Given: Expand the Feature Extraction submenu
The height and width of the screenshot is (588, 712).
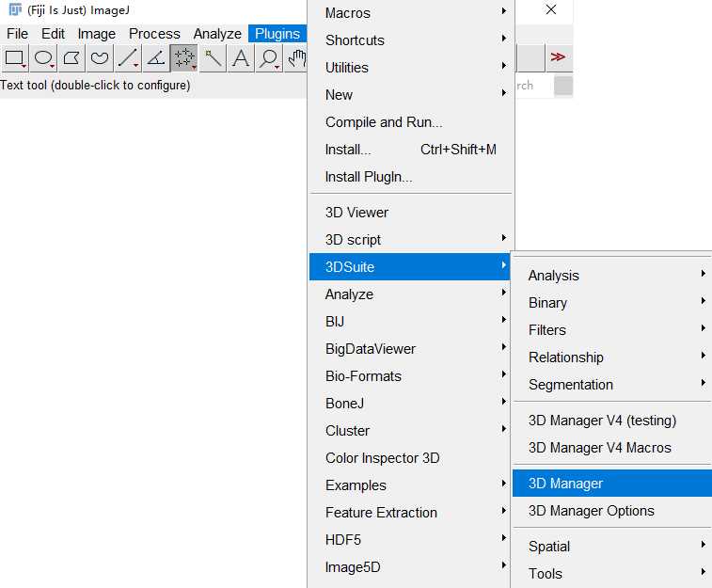Looking at the screenshot, I should [x=410, y=512].
